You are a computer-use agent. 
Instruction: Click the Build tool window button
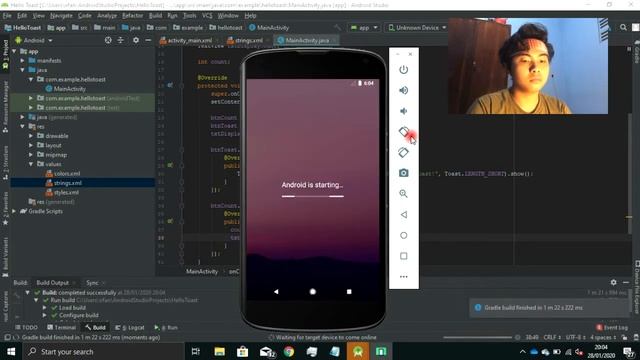96,327
